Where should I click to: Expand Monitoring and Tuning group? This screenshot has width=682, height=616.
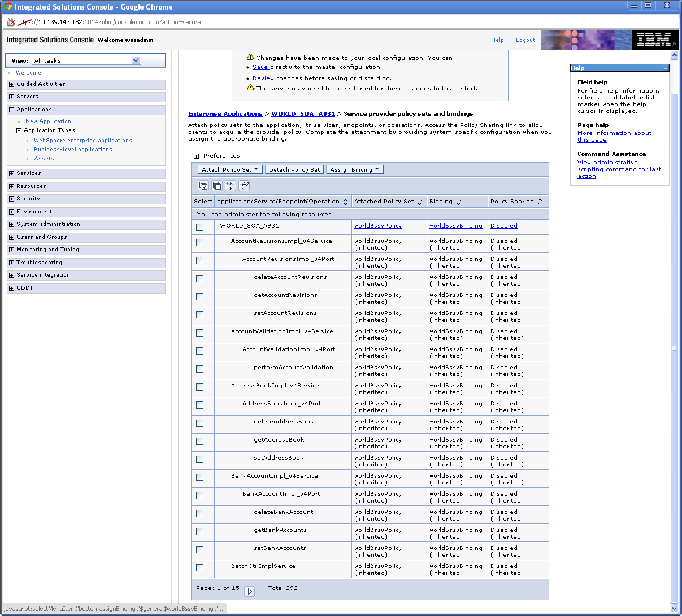click(x=11, y=250)
